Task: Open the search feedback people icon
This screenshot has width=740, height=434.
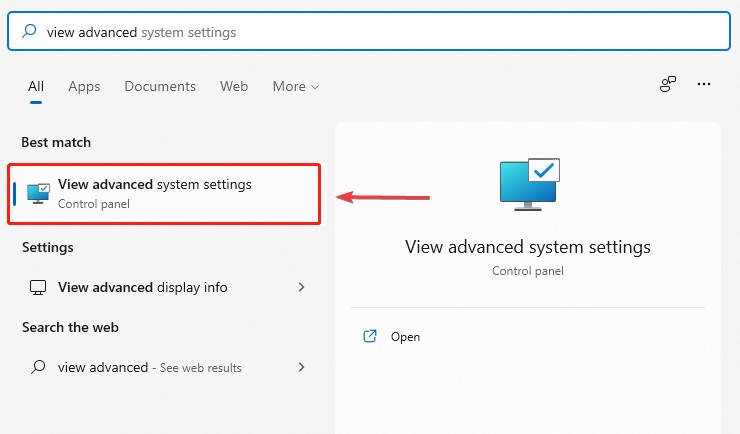Action: point(667,84)
